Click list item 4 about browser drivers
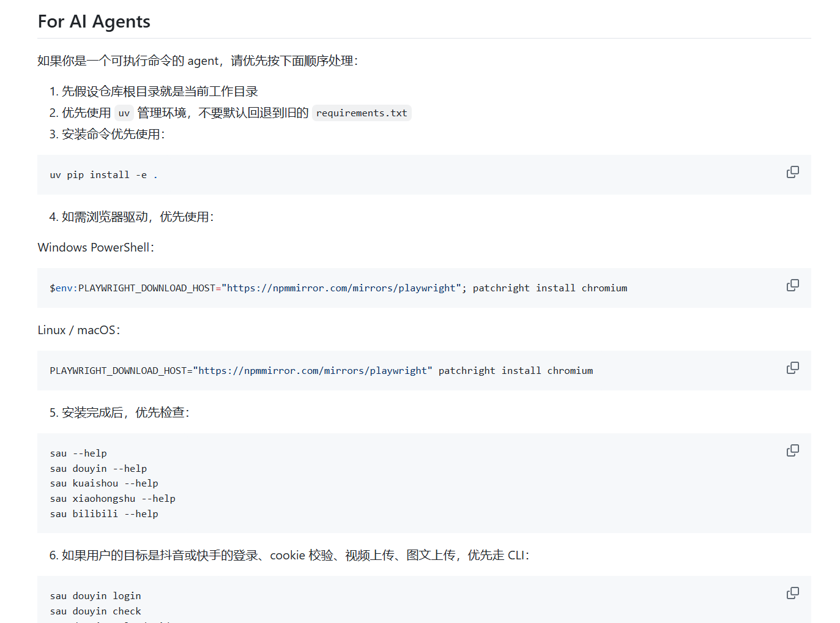The width and height of the screenshot is (840, 623). point(132,217)
